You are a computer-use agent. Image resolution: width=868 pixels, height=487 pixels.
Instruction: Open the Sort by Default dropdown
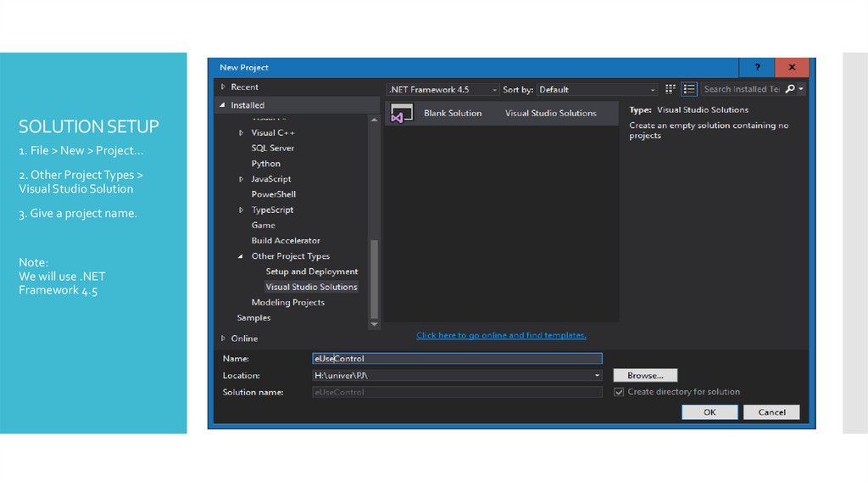pos(598,89)
